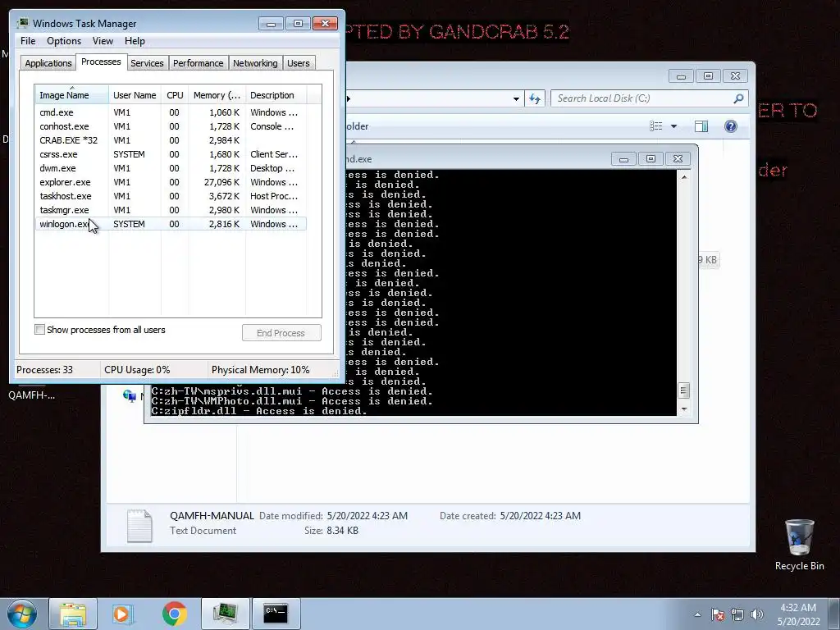Select the cmd.exe process row
840x630 pixels.
pyautogui.click(x=171, y=112)
